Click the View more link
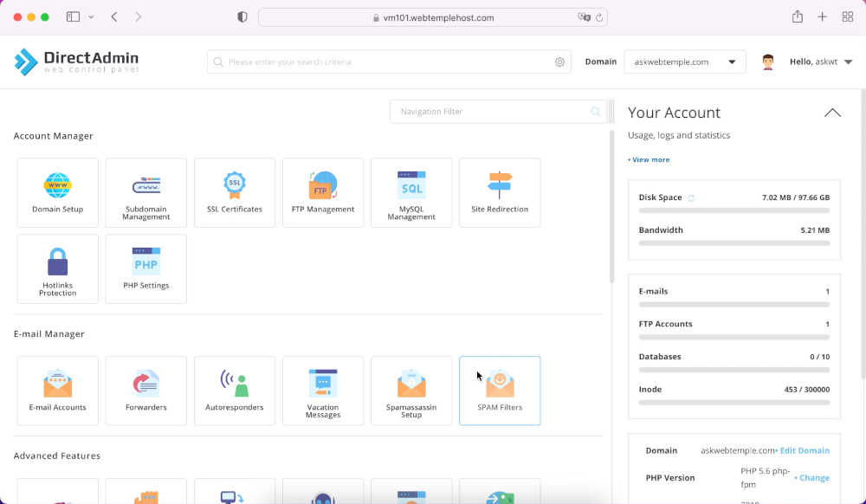 tap(649, 159)
